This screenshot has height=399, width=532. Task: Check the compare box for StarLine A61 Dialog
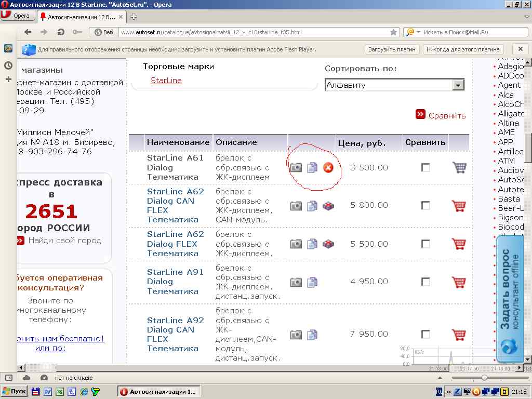(425, 167)
